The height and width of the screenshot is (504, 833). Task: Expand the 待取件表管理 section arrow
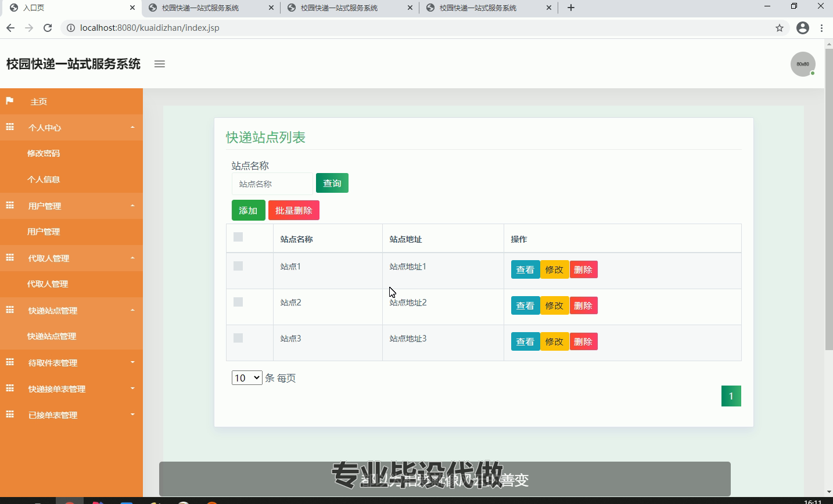coord(132,362)
